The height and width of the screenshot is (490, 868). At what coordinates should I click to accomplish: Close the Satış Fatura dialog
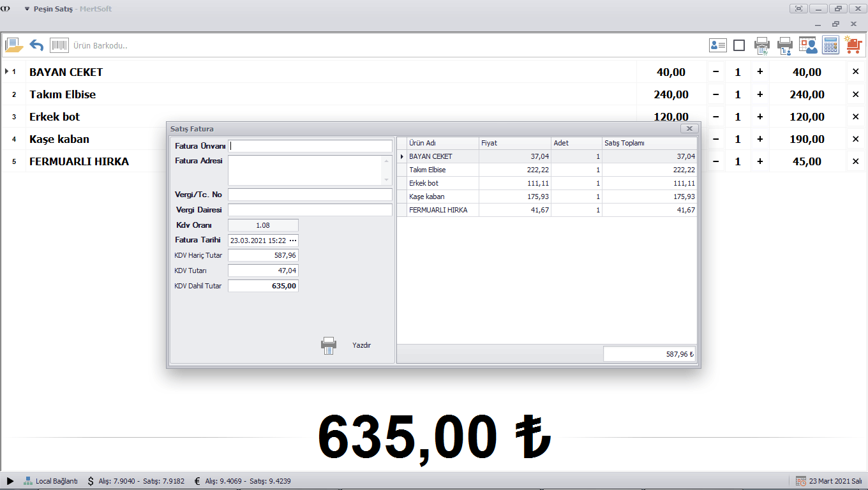click(689, 128)
